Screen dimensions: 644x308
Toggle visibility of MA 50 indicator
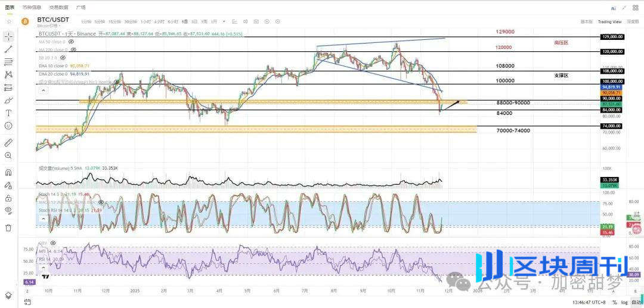click(71, 42)
